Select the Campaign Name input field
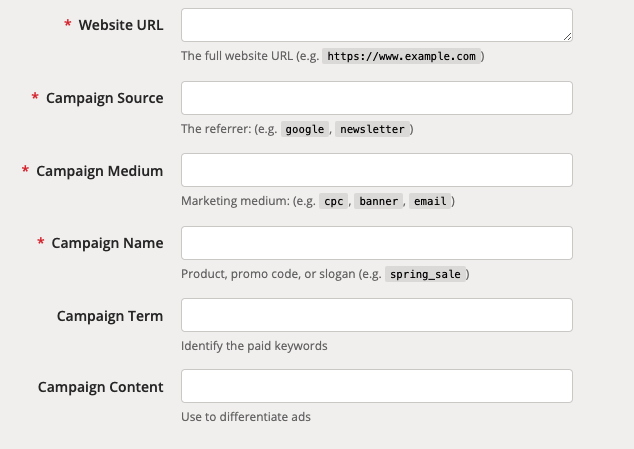Screen dimensions: 634x449 click(x=377, y=243)
